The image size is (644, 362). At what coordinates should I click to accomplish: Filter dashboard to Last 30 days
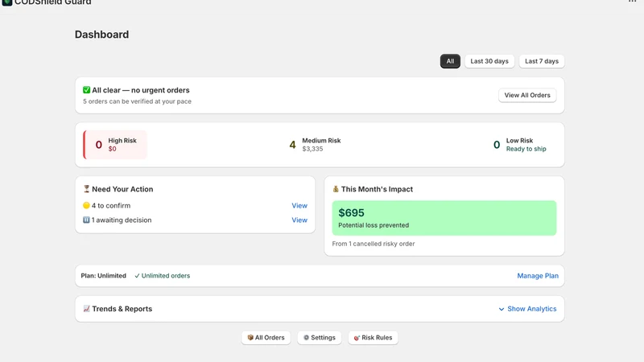(x=489, y=61)
